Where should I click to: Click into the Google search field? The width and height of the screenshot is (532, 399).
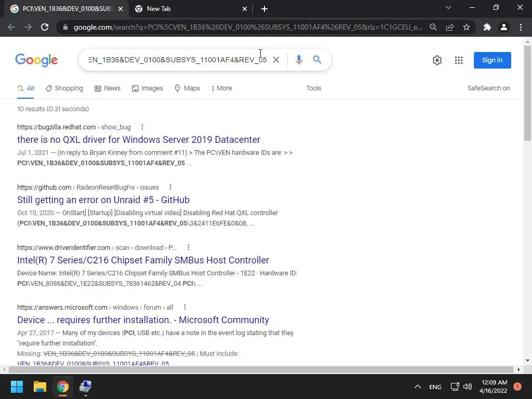click(178, 60)
